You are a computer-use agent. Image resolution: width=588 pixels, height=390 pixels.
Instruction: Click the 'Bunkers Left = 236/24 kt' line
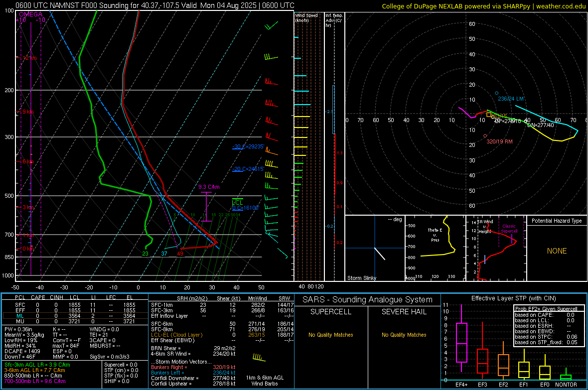[193, 373]
